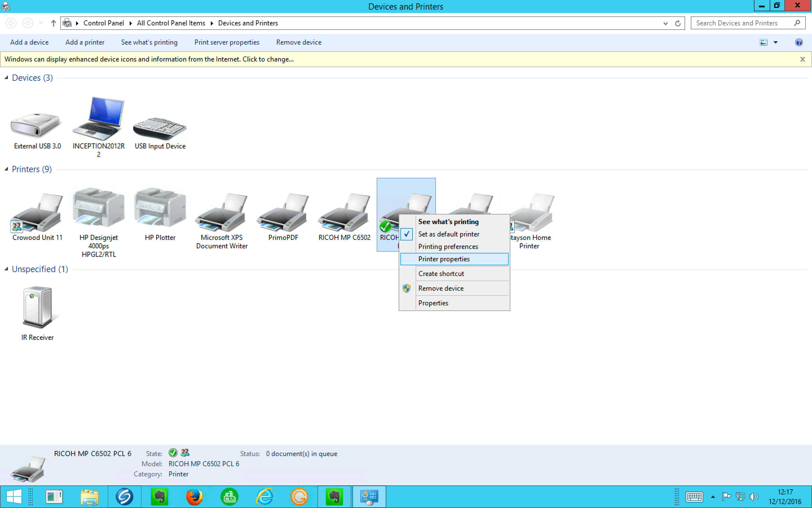Click the 0 document(s) in queue status
812x508 pixels.
click(301, 454)
